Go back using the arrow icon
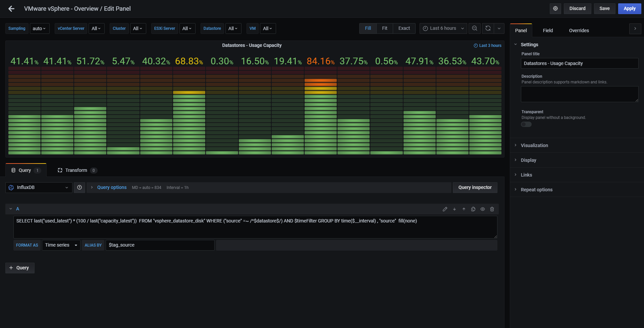 pyautogui.click(x=11, y=9)
